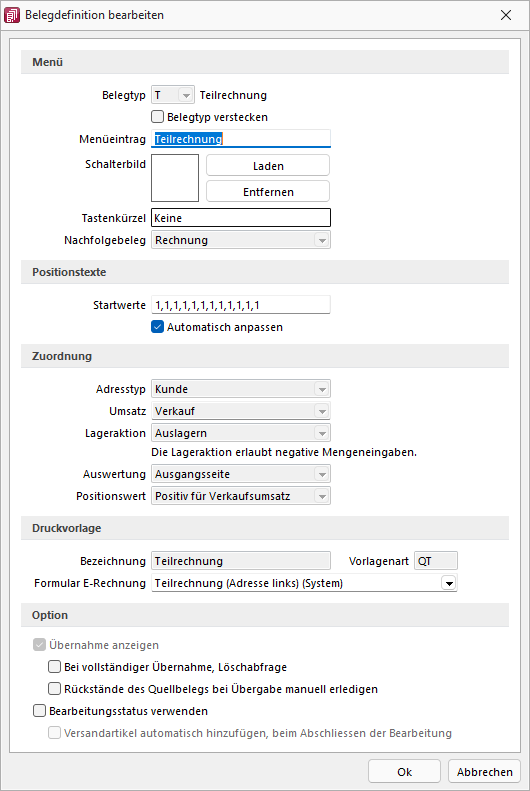The width and height of the screenshot is (530, 791).
Task: Focus the Tastenkürzel field
Action: click(x=241, y=218)
